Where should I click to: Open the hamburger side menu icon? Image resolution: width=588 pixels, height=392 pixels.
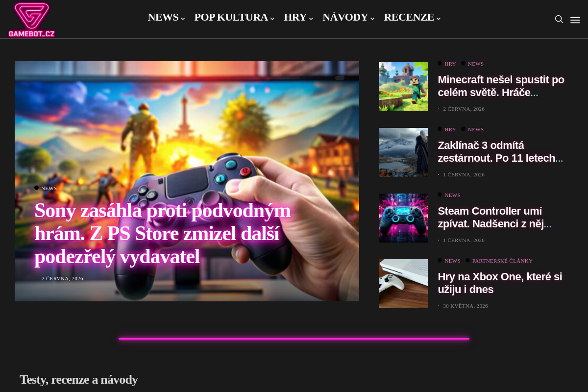[575, 20]
